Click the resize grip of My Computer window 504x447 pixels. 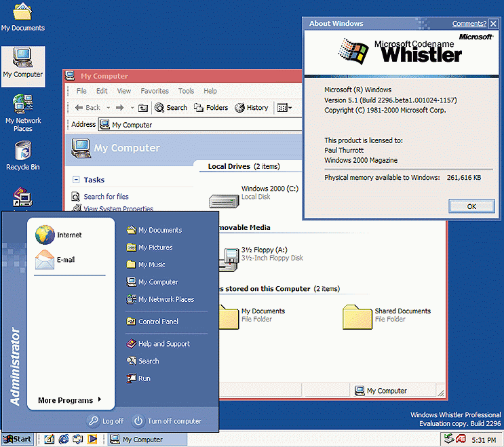(441, 393)
